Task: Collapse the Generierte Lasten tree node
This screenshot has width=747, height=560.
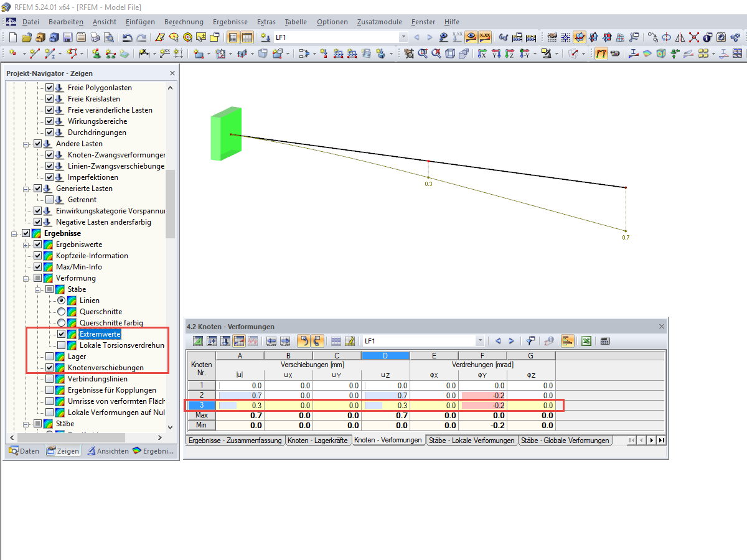Action: pos(26,189)
